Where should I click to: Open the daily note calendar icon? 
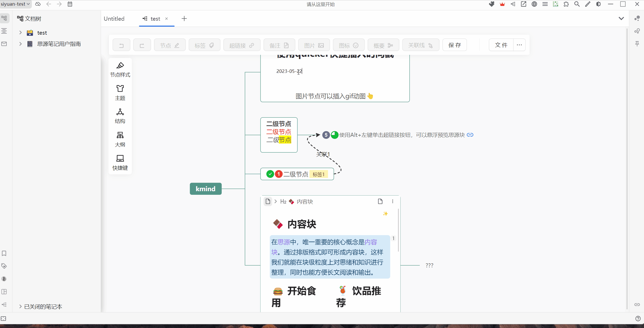[x=70, y=4]
